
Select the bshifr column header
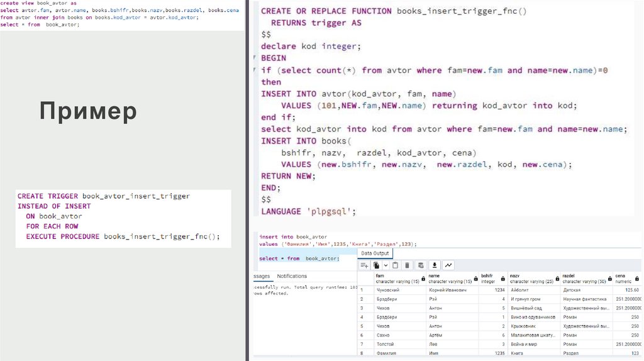491,279
